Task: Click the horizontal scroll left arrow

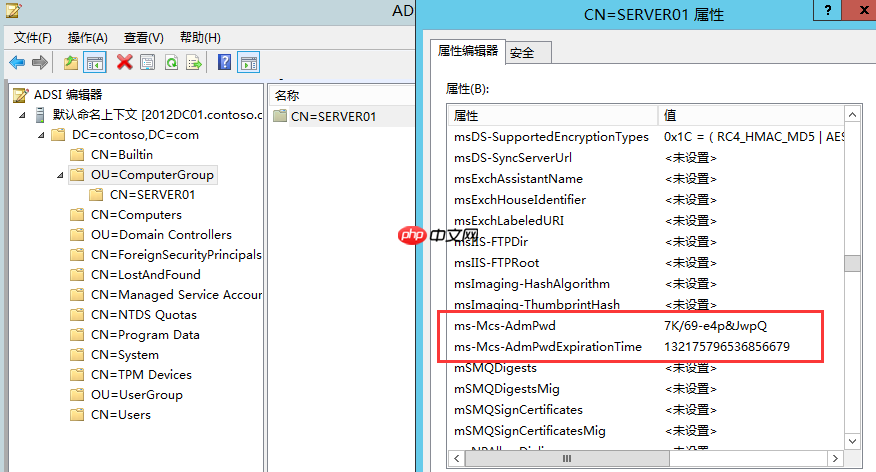Action: click(x=456, y=459)
